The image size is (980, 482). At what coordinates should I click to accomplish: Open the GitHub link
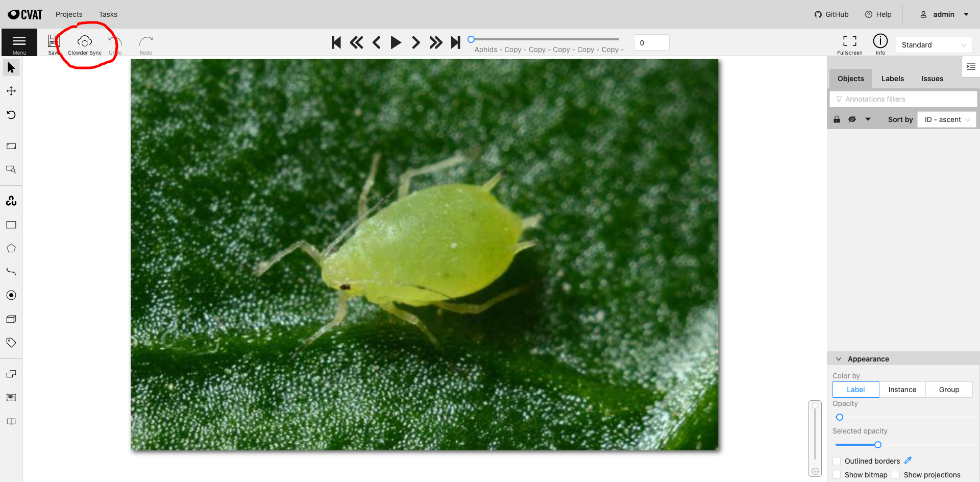(x=831, y=14)
